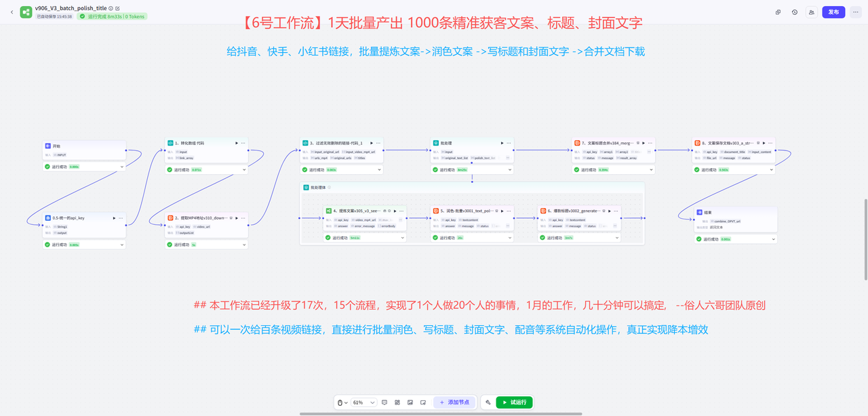
Task: Open more menu on node 7、文案标题合并
Action: coord(650,143)
